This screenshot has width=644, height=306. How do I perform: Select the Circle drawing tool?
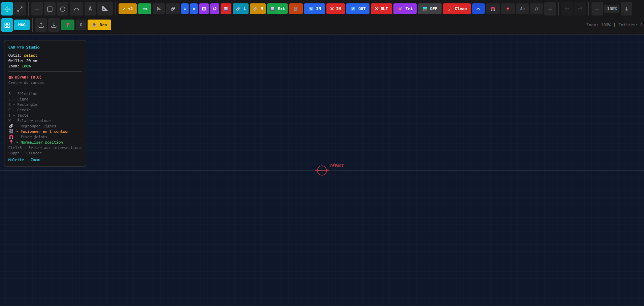(x=63, y=9)
